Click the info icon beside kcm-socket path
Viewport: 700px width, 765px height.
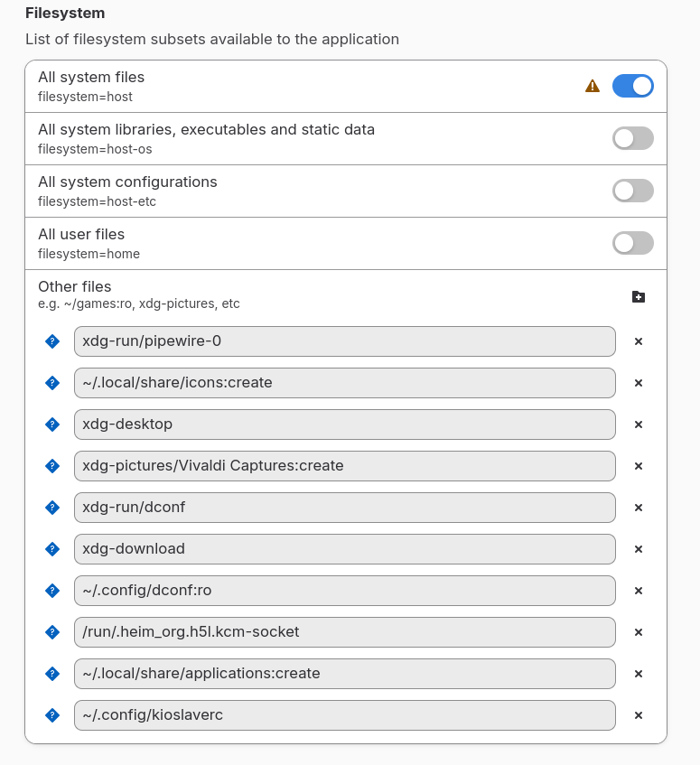(x=52, y=632)
